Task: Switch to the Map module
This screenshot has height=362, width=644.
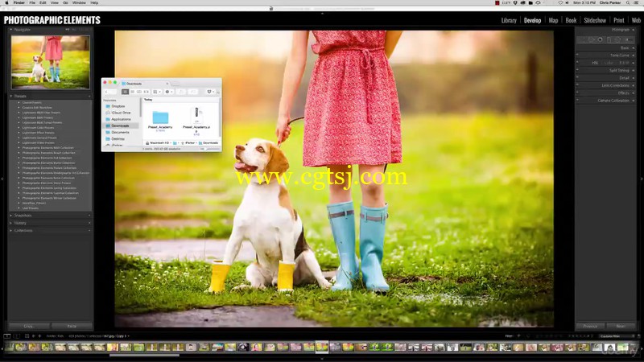Action: coord(553,20)
